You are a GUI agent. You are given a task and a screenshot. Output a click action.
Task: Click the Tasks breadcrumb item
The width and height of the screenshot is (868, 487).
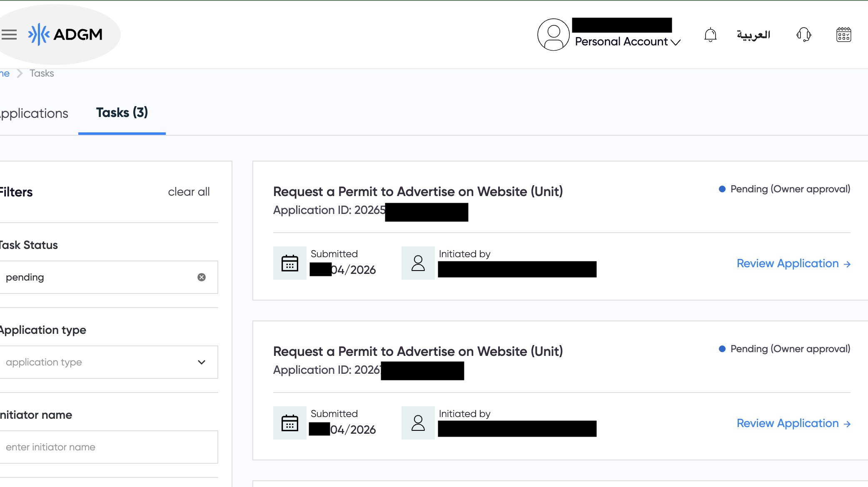pyautogui.click(x=42, y=73)
